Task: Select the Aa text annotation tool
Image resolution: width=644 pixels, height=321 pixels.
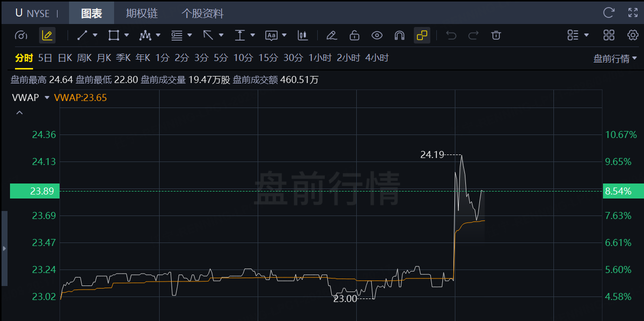Action: pos(271,35)
